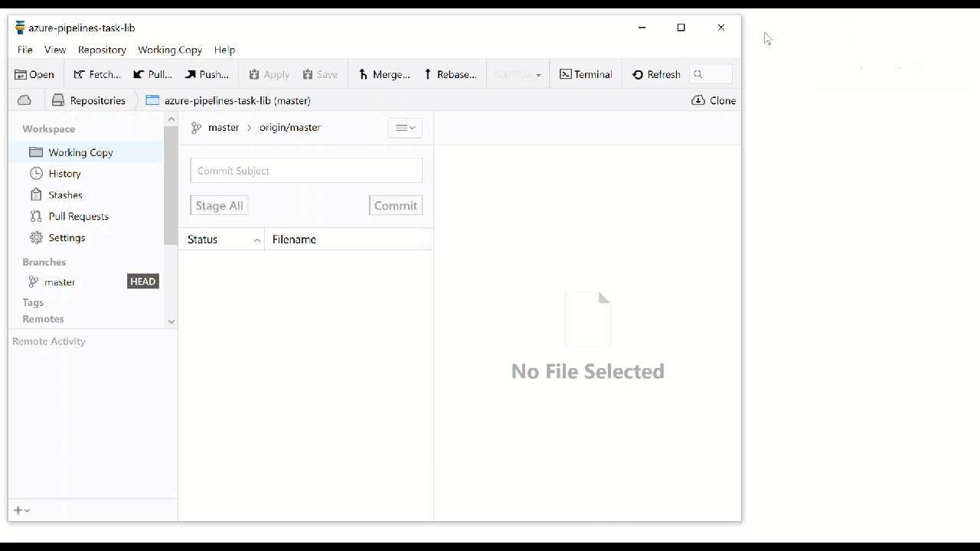Screen dimensions: 980x551
Task: Click origin/master tracking branch label
Action: coord(289,128)
